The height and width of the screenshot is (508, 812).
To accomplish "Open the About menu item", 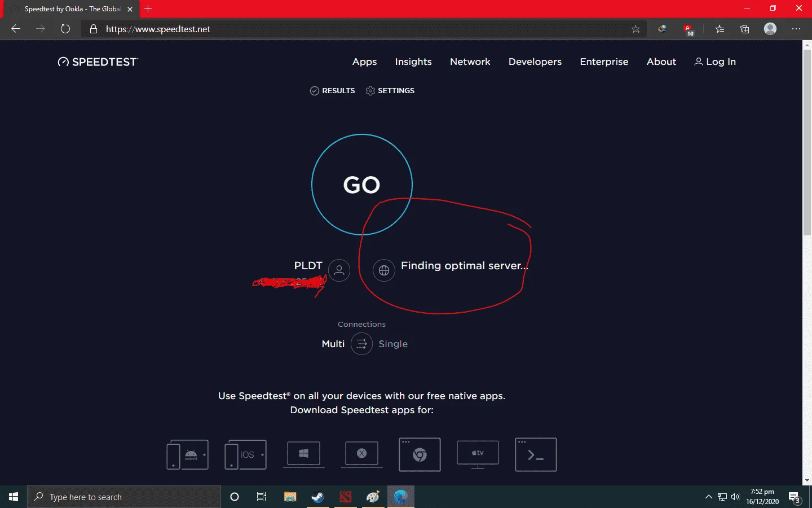I will click(661, 62).
